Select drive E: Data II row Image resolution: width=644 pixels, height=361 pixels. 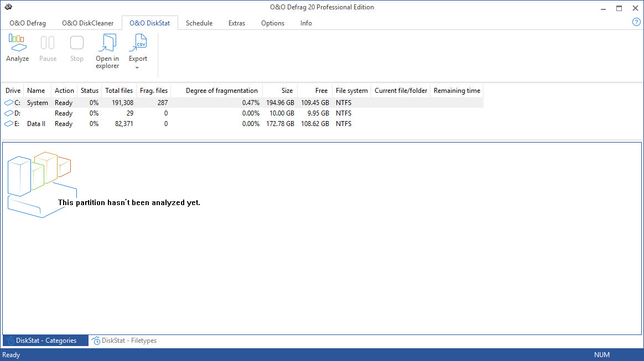(x=37, y=124)
